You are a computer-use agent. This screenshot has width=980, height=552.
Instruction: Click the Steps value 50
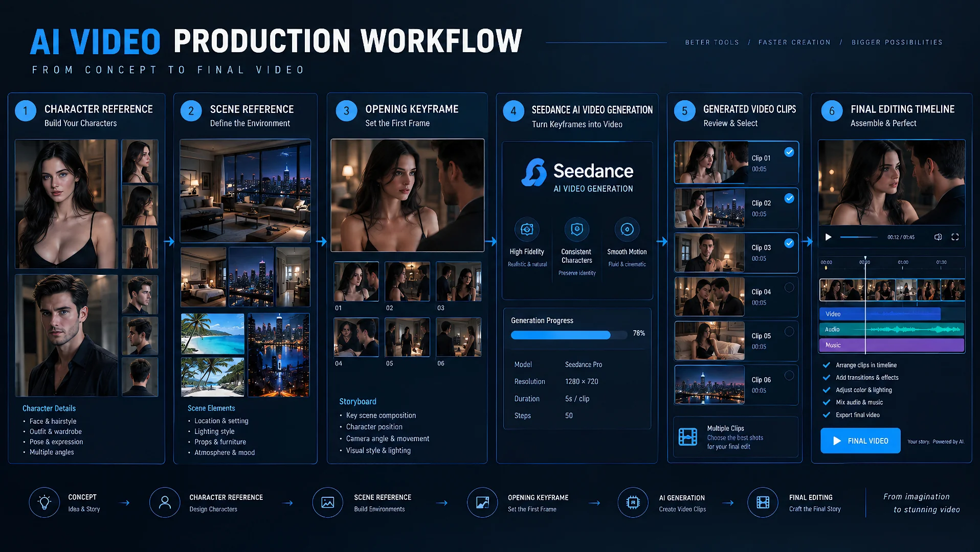click(x=569, y=416)
